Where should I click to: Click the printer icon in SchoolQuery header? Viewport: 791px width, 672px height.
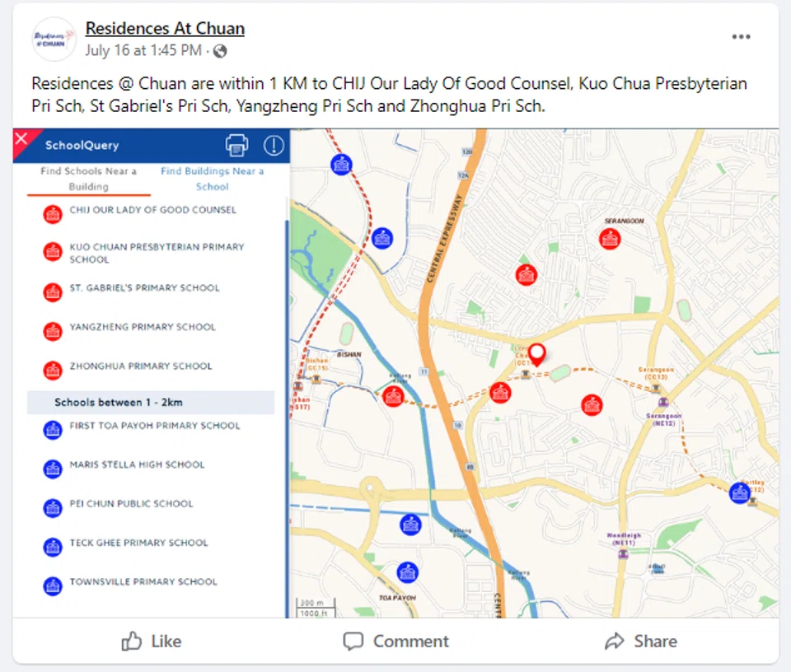(x=236, y=145)
